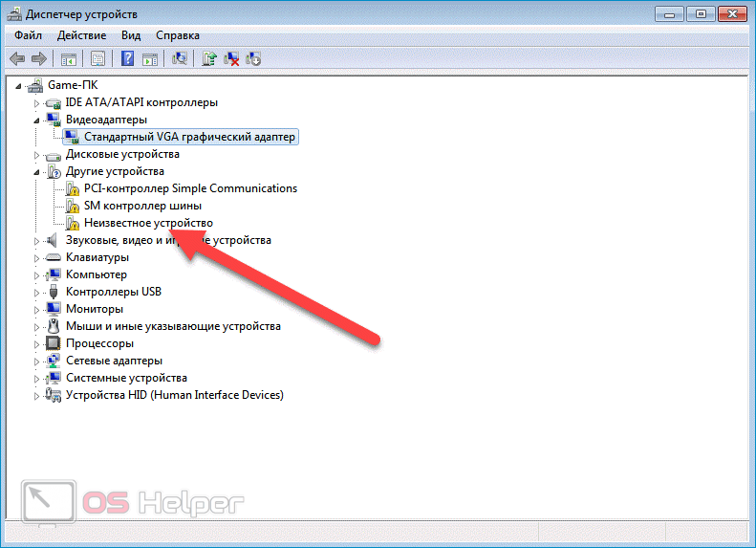Select the Компьютер category label
This screenshot has width=756, height=548.
point(97,274)
